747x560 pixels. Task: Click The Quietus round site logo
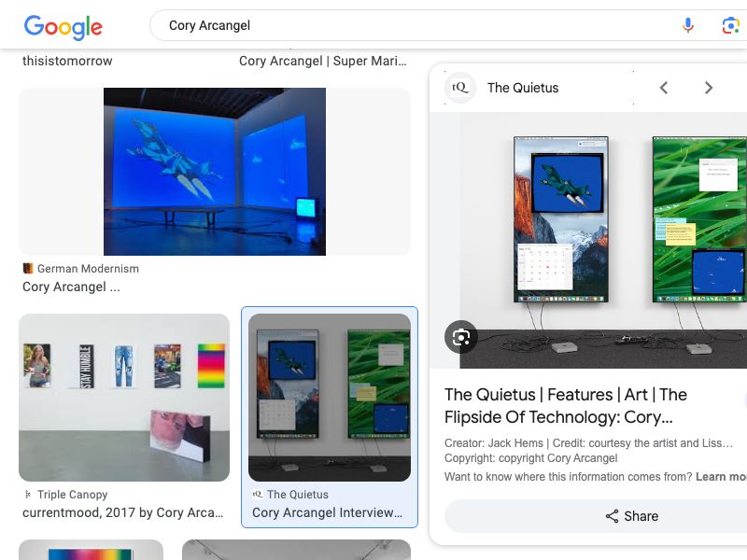(459, 88)
